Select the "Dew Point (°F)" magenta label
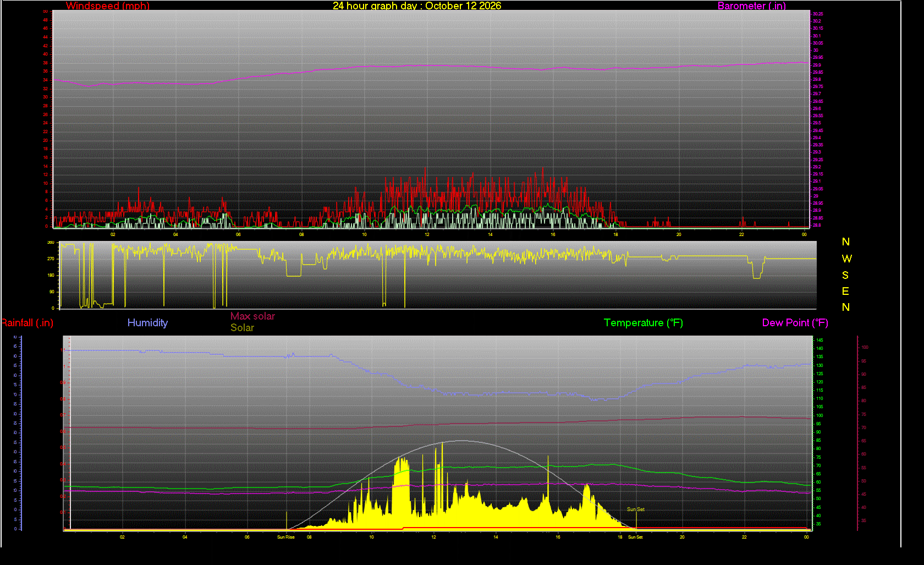The height and width of the screenshot is (565, 924). coord(795,323)
